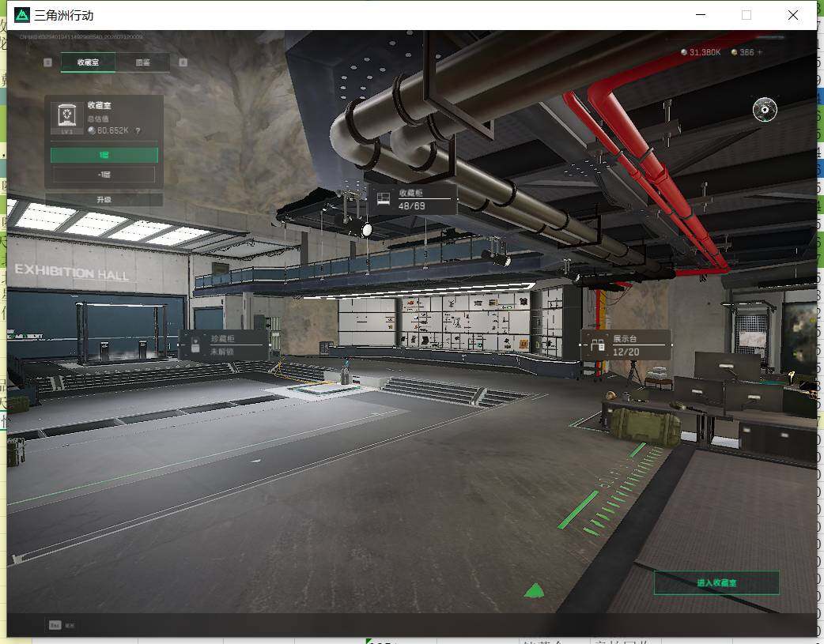Select the -1层 basement floor option
Screen dimensions: 824x644
[104, 175]
